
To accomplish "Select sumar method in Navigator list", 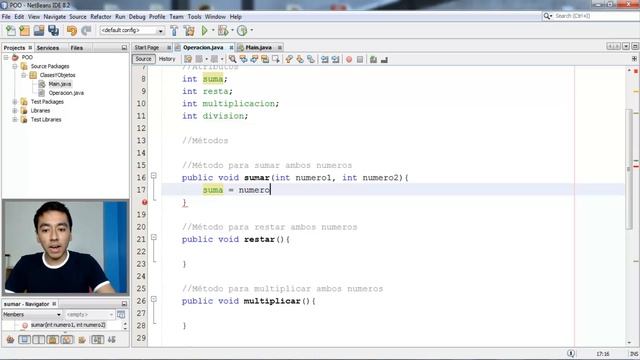I will [68, 325].
